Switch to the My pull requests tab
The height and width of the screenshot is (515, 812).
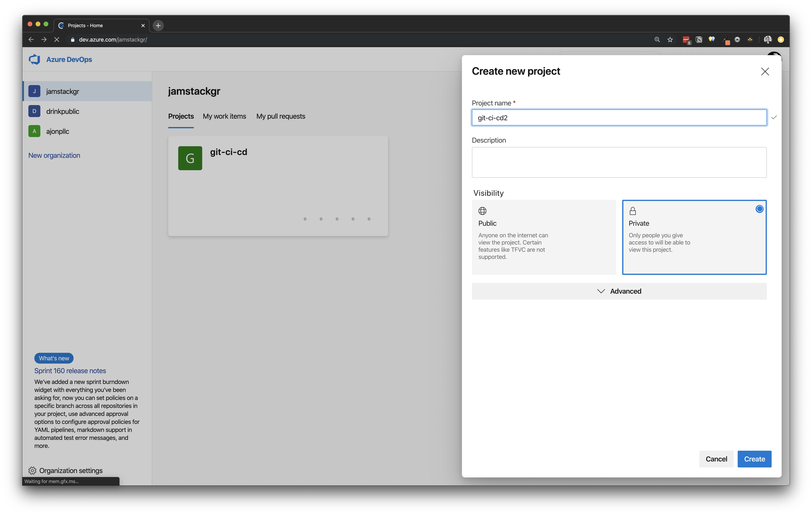(281, 115)
